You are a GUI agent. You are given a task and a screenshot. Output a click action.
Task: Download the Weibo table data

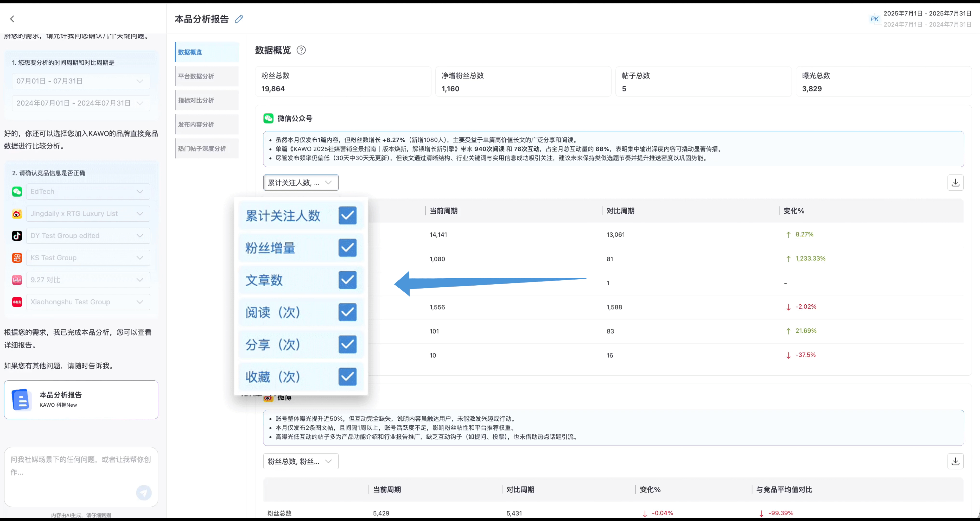click(955, 461)
